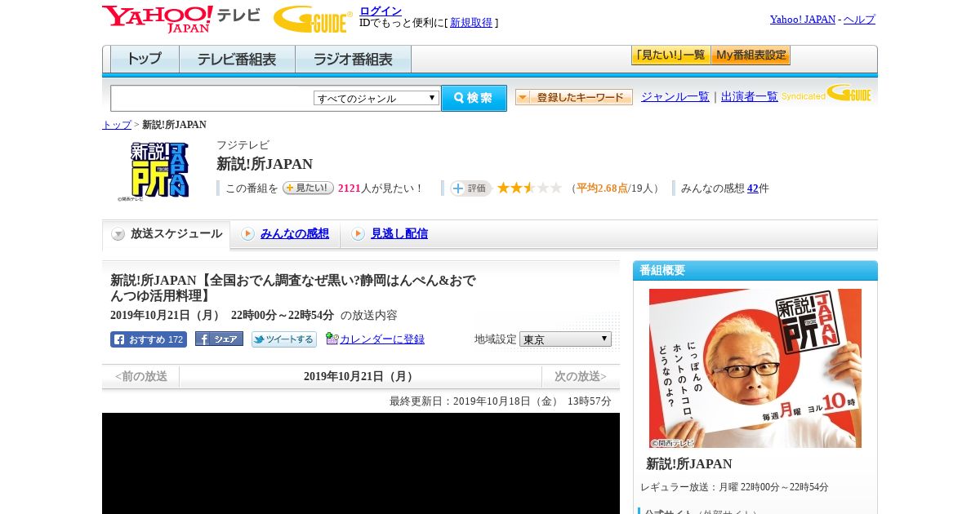This screenshot has width=980, height=514.
Task: Click the 新規取得 link
Action: coord(471,23)
